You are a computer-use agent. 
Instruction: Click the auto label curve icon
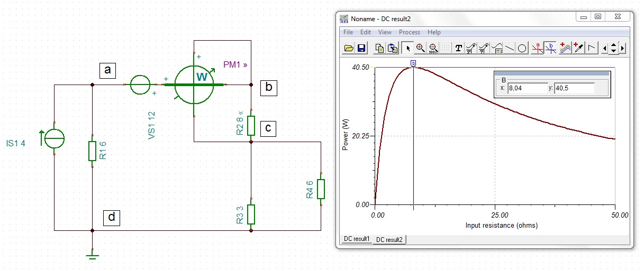click(x=471, y=48)
